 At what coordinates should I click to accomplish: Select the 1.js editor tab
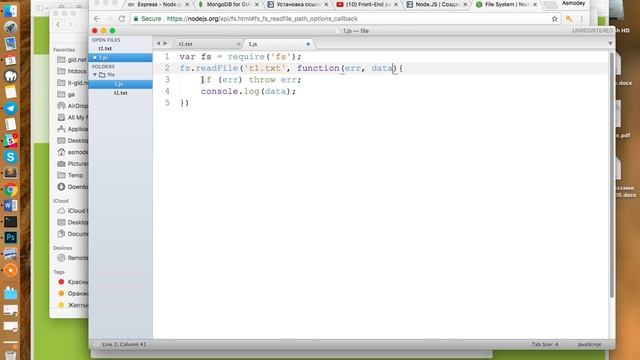[278, 44]
